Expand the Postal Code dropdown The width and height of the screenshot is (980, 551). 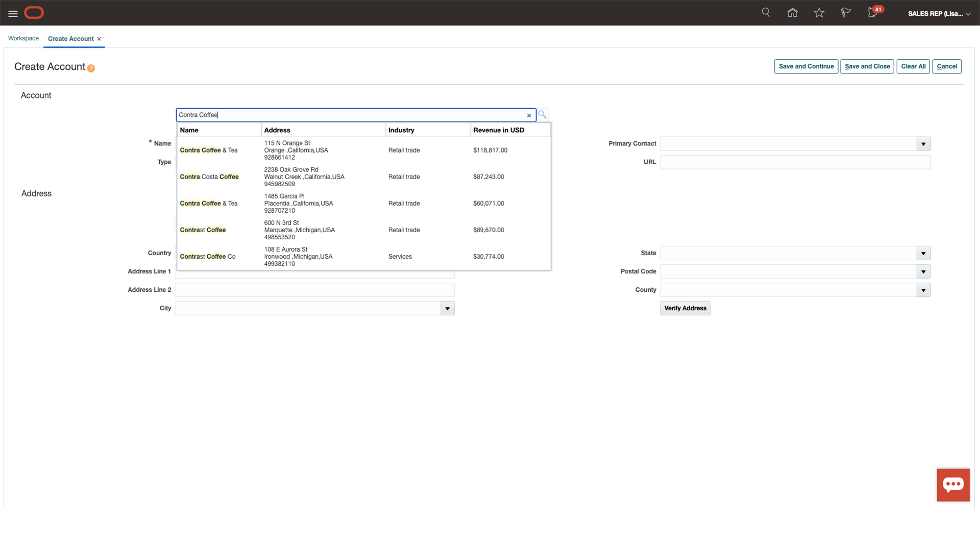(x=923, y=271)
